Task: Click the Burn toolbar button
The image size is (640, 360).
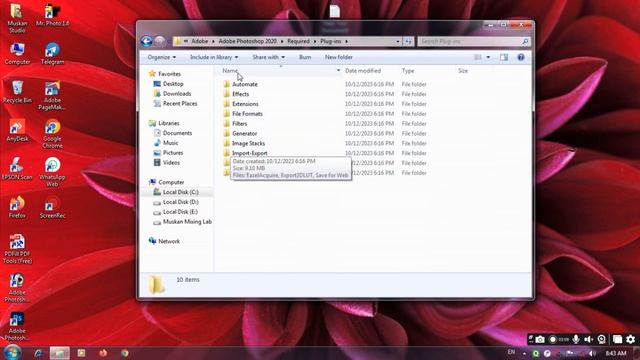Action: tap(305, 57)
